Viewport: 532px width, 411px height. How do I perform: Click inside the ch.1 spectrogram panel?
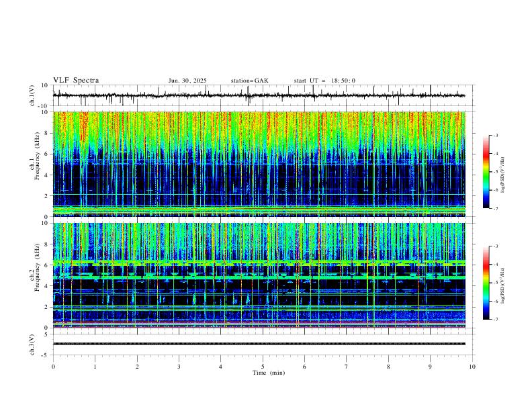[259, 164]
